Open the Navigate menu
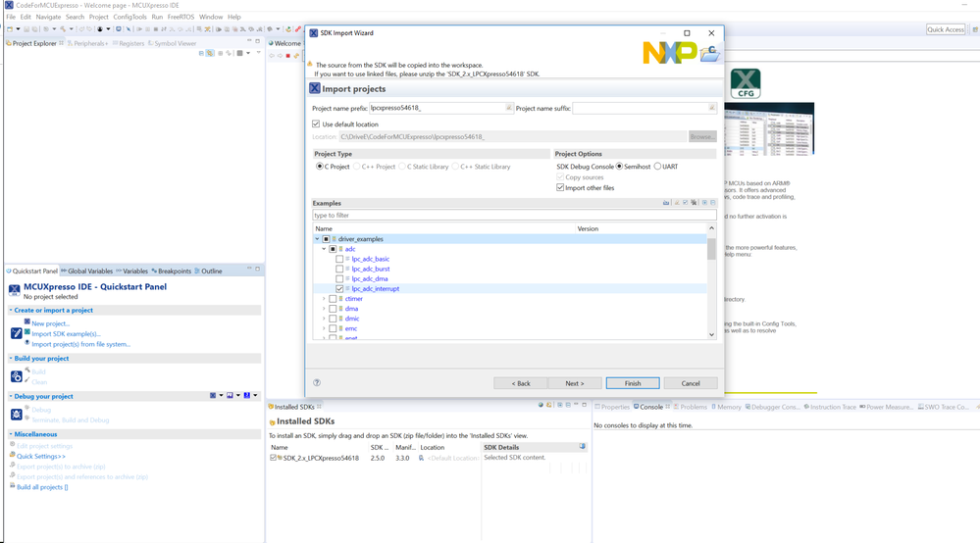The height and width of the screenshot is (543, 980). pyautogui.click(x=48, y=17)
